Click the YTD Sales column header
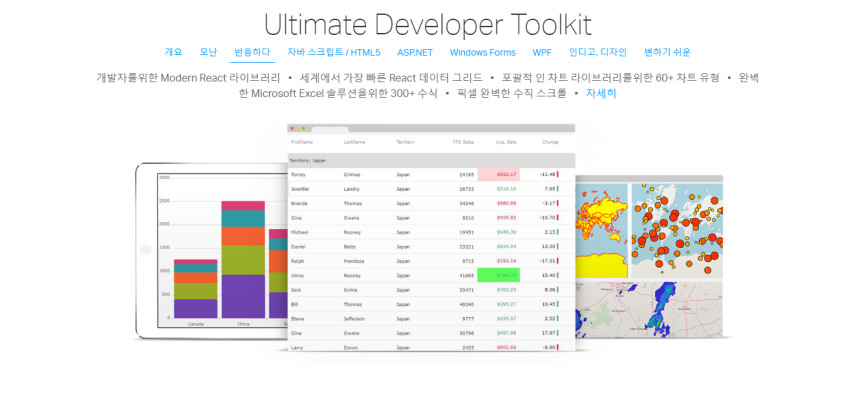The width and height of the screenshot is (860, 398). 463,142
